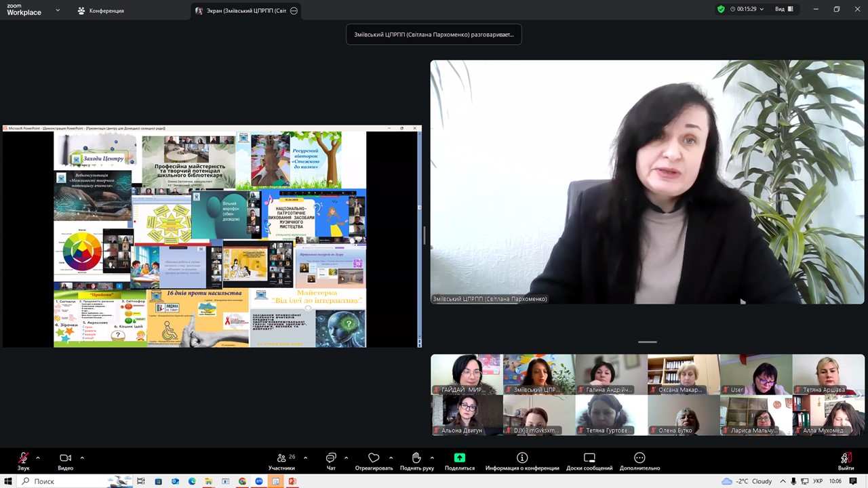Click the Отреагировать heart reactions icon
The image size is (868, 488).
(x=374, y=458)
